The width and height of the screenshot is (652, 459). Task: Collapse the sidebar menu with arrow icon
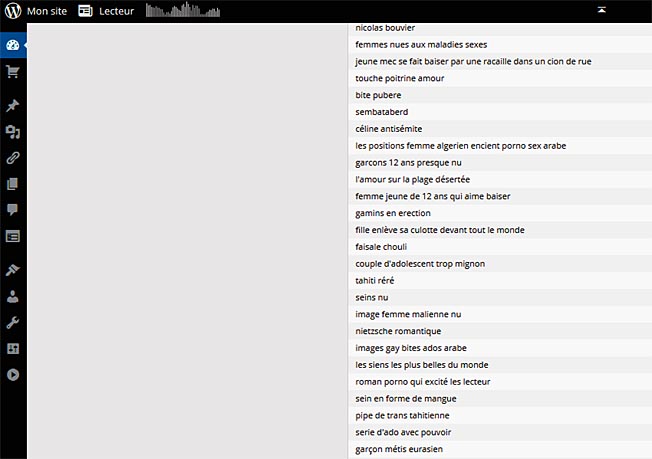pyautogui.click(x=13, y=375)
